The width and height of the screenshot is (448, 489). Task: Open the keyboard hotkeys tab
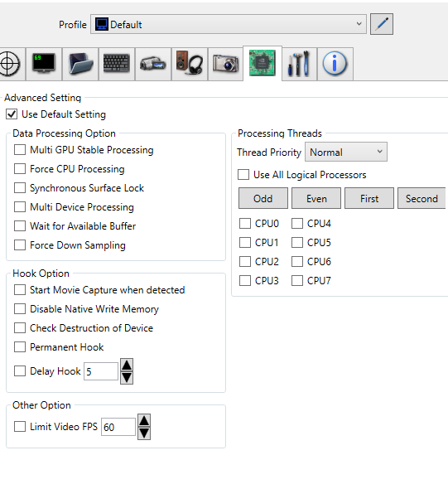click(117, 64)
